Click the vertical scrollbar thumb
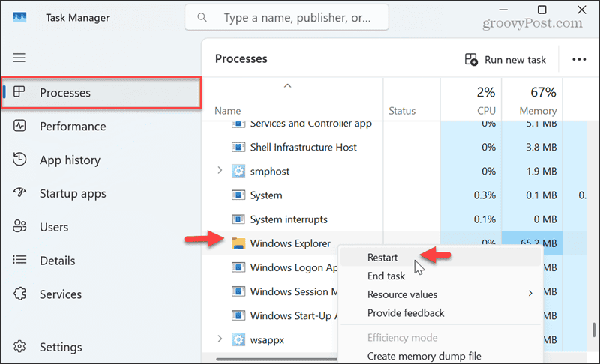This screenshot has width=600, height=364. [594, 330]
